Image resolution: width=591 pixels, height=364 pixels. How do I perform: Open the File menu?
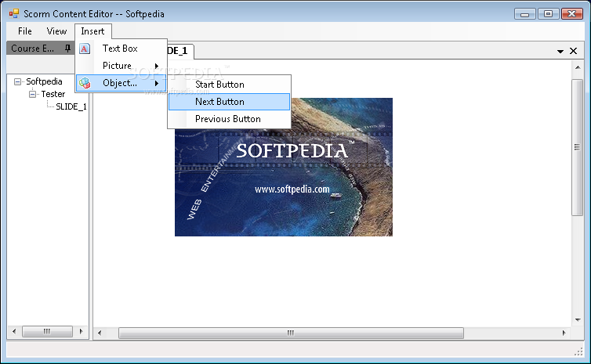click(x=25, y=31)
